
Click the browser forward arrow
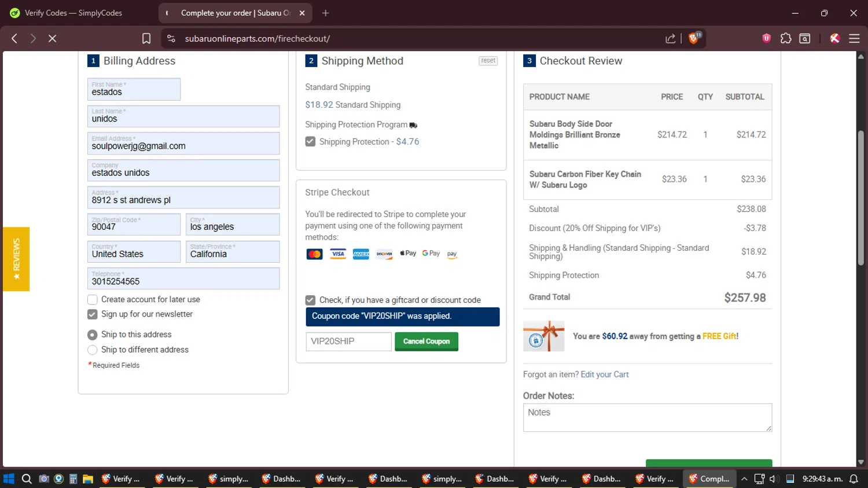tap(33, 38)
